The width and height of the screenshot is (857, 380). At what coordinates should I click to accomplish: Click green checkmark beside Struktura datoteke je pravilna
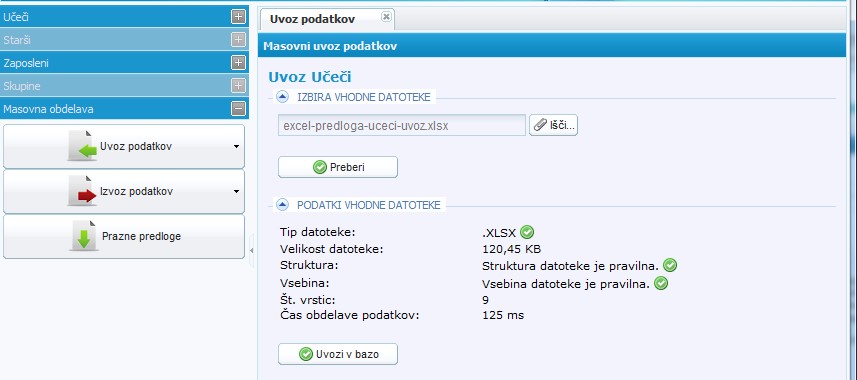(670, 266)
